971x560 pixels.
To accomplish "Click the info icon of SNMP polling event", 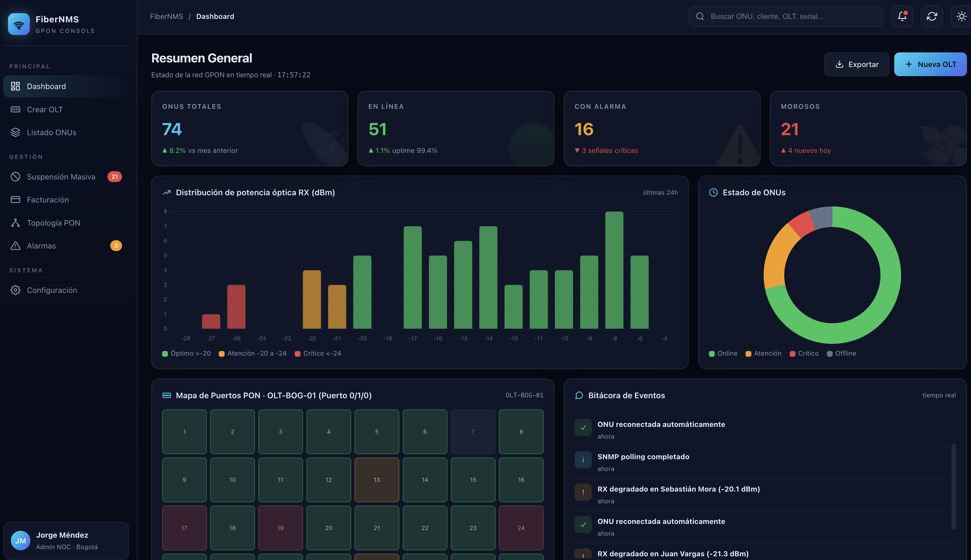I will [x=583, y=460].
